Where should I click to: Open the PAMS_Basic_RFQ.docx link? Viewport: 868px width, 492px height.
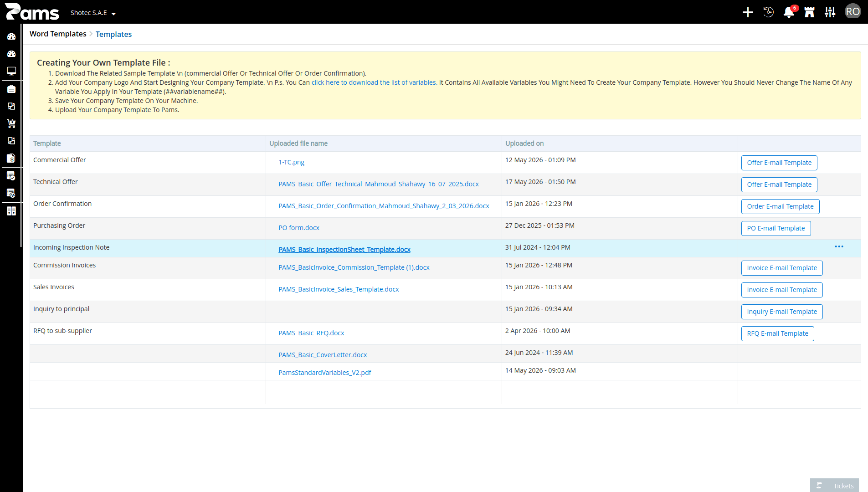311,333
